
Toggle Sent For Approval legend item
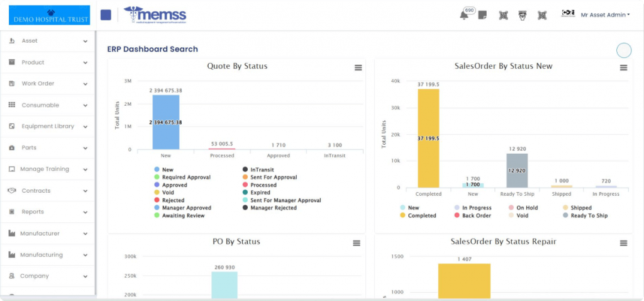(269, 177)
